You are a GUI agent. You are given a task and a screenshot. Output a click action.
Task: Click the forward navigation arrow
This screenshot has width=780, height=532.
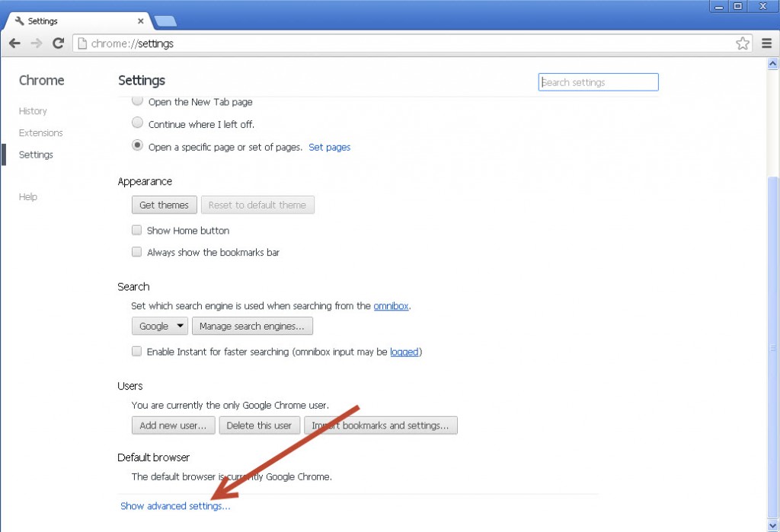click(36, 43)
